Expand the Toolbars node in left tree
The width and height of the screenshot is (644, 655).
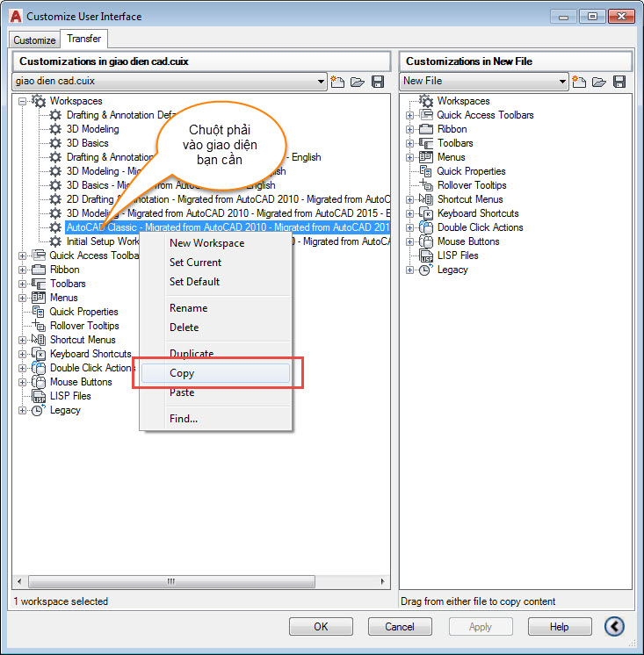click(23, 284)
